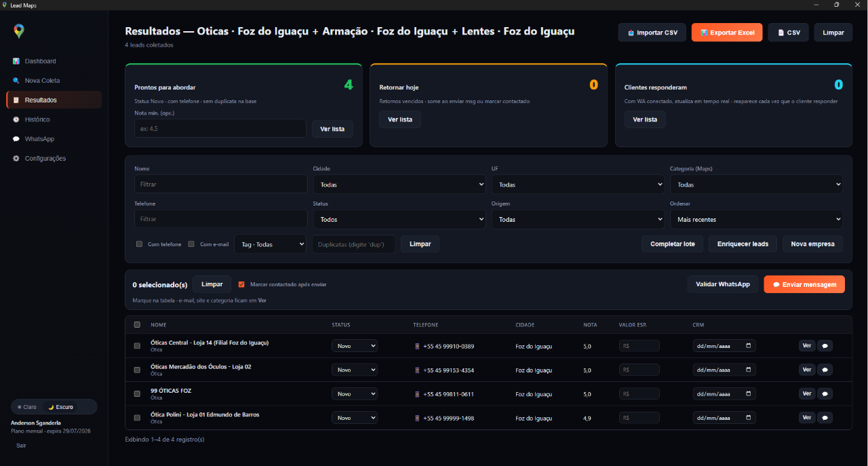Open the Categoria (Maps) dropdown
The width and height of the screenshot is (868, 466).
coord(756,185)
